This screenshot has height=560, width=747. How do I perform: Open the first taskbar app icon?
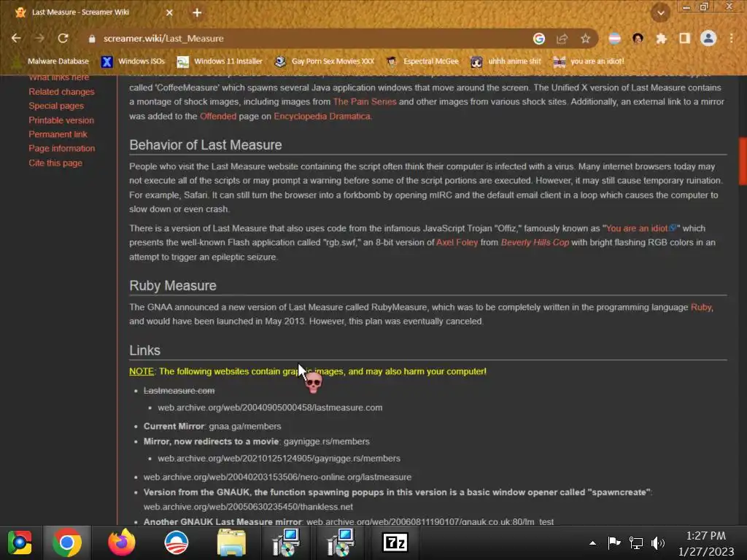[x=20, y=542]
